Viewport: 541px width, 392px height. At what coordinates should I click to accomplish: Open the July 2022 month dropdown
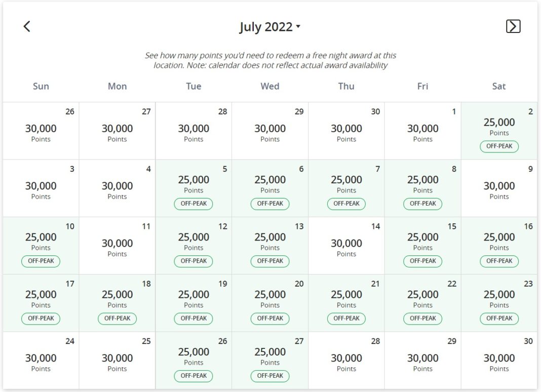tap(269, 27)
